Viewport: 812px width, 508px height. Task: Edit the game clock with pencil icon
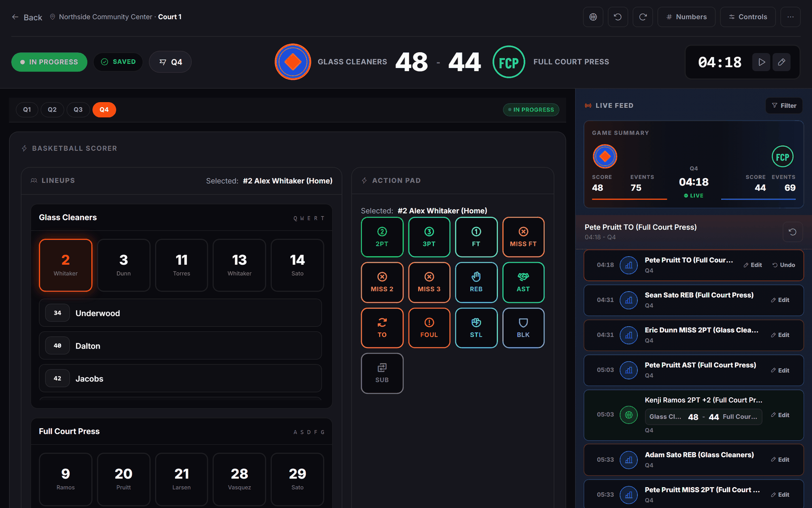(x=782, y=62)
